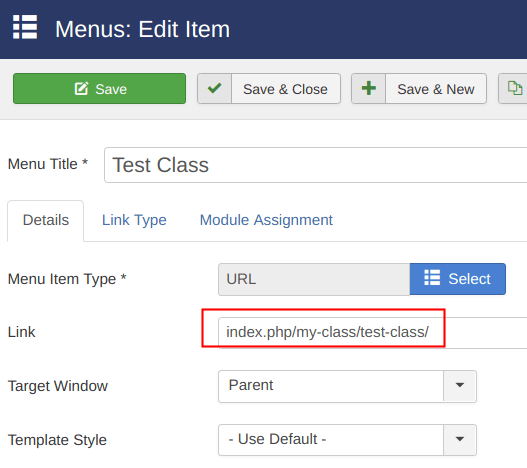This screenshot has height=468, width=527.
Task: Click the list icon inside Select button
Action: tap(432, 278)
